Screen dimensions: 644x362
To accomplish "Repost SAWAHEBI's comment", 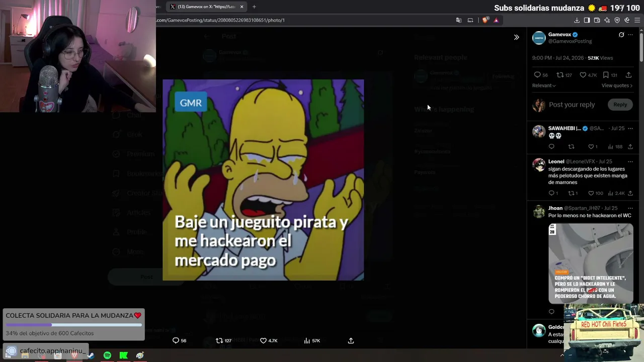I will click(x=571, y=147).
